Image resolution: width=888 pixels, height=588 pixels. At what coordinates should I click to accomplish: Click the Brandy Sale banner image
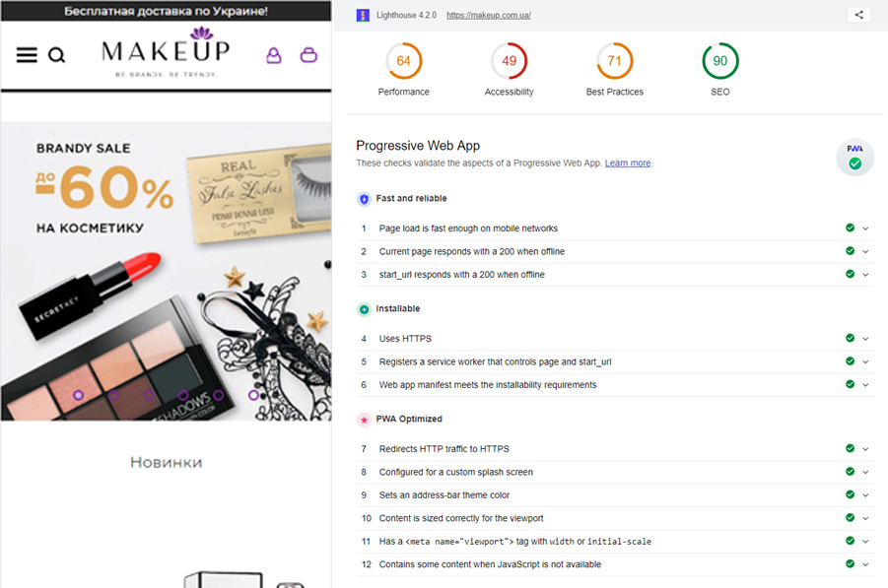tap(166, 271)
